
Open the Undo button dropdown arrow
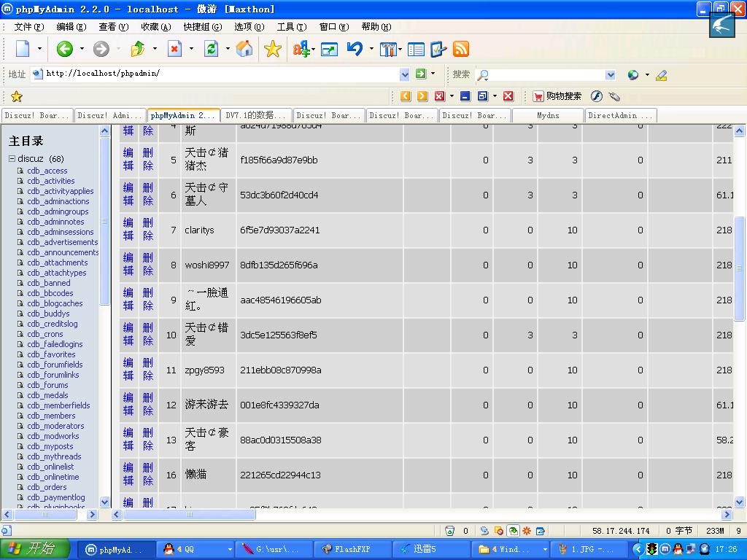point(371,49)
